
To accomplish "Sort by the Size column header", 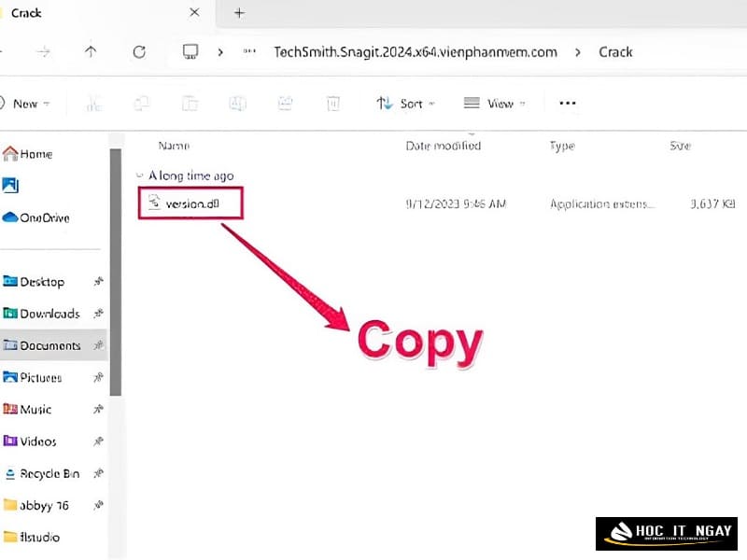I will click(x=680, y=146).
